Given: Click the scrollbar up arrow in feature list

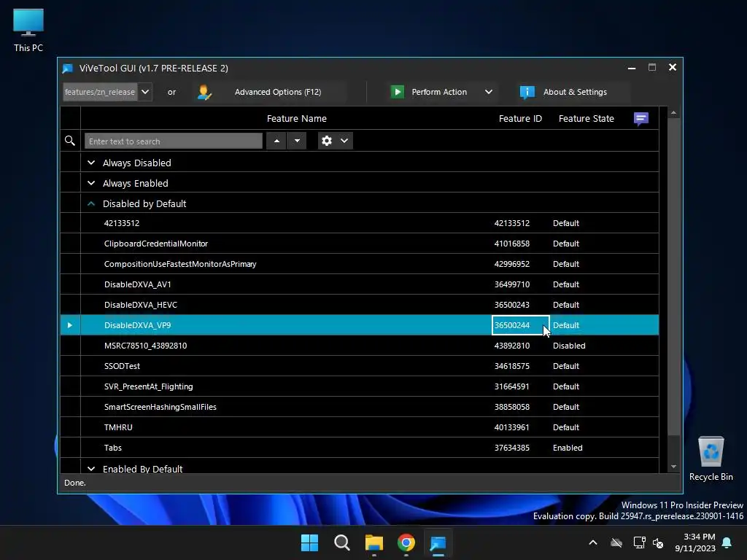Looking at the screenshot, I should pos(673,113).
